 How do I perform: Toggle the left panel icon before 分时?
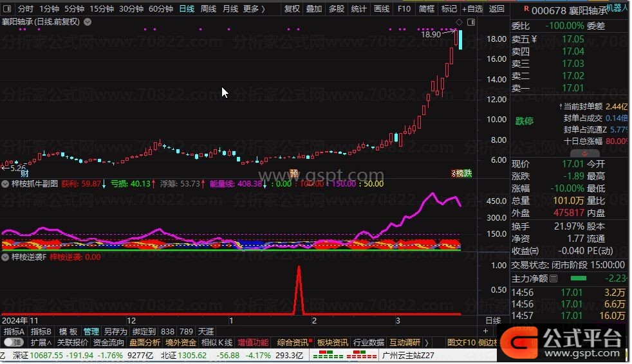pos(7,8)
